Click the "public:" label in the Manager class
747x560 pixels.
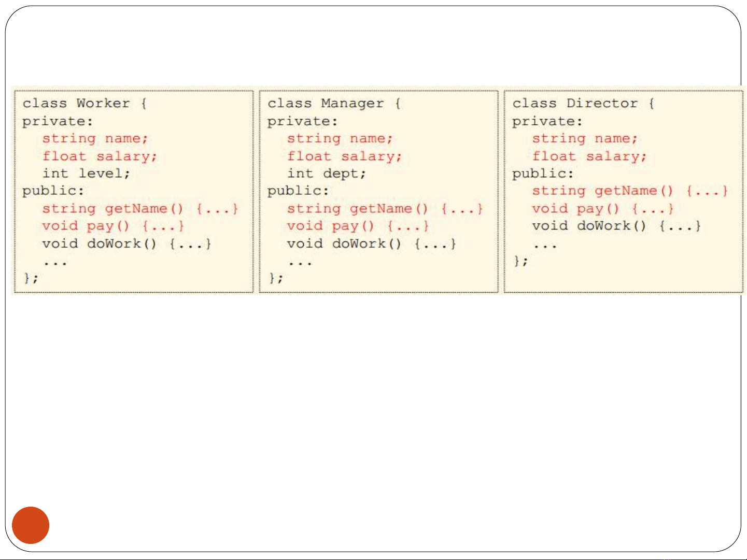click(298, 191)
